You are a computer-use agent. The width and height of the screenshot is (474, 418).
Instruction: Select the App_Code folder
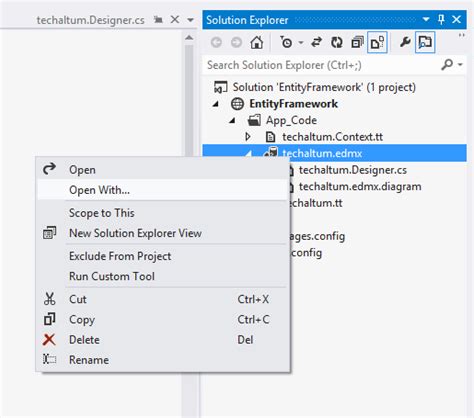pyautogui.click(x=291, y=120)
